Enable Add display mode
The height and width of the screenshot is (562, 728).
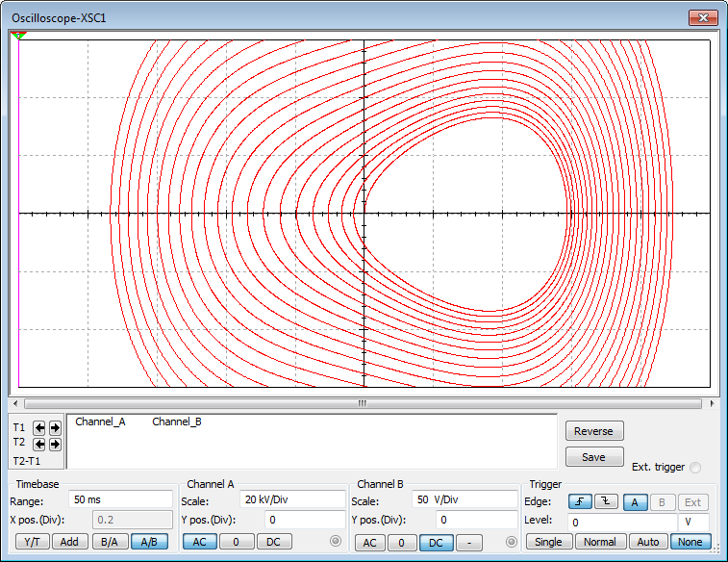[x=69, y=542]
